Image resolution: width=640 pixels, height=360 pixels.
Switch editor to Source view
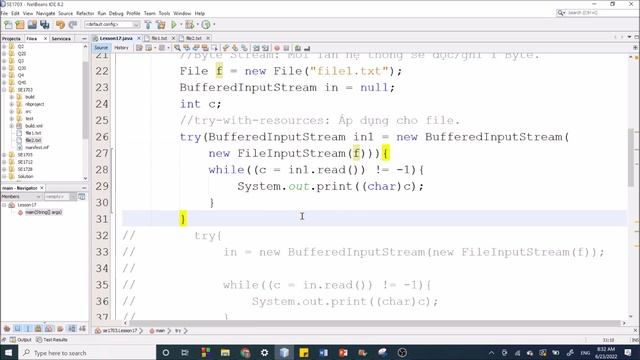pos(101,48)
